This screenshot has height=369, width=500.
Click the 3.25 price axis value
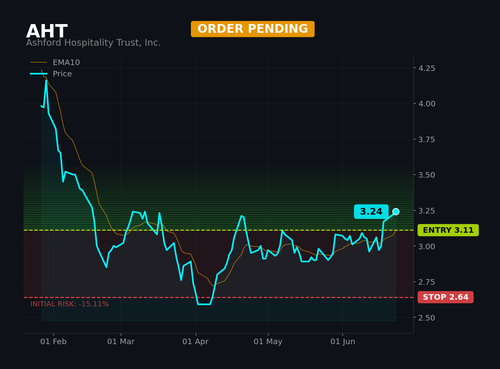427,211
